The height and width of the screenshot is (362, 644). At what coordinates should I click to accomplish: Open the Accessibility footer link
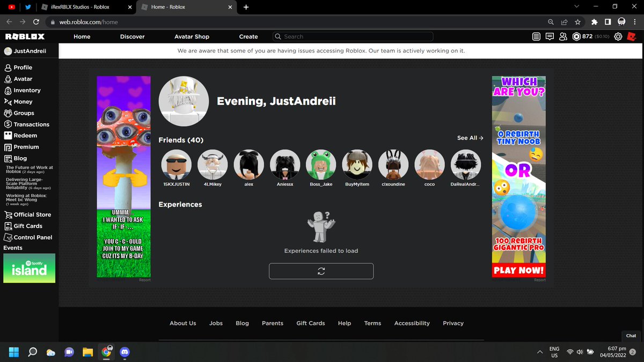point(412,323)
